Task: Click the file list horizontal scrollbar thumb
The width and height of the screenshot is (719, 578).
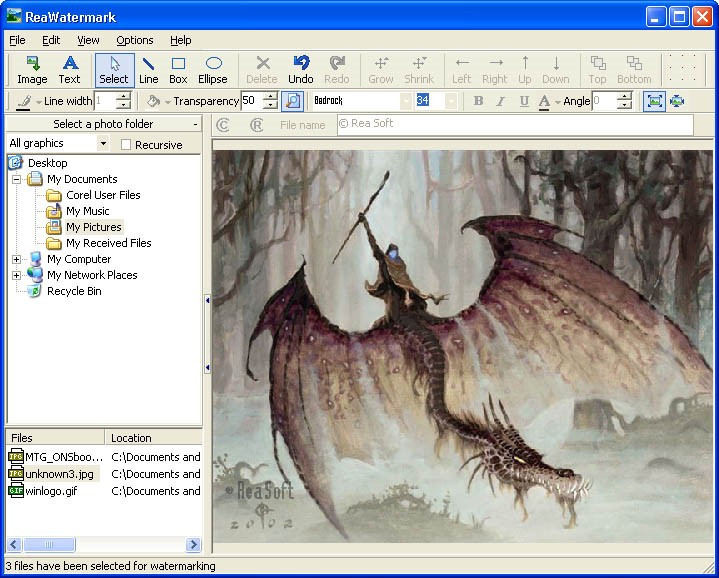Action: tap(49, 545)
